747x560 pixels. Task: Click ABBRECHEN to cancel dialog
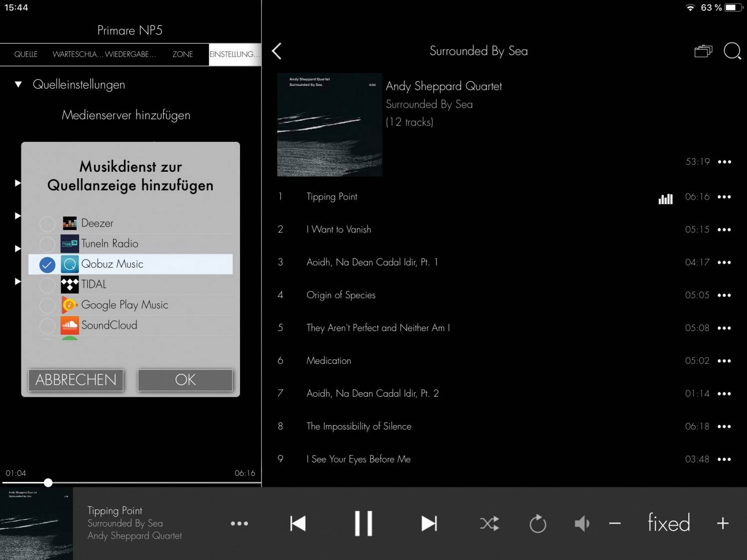coord(76,380)
